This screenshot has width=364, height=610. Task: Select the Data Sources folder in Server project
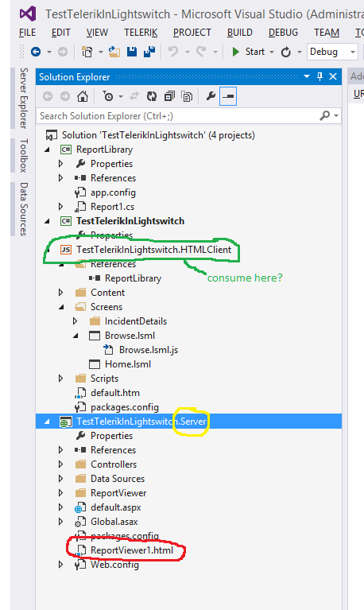118,479
